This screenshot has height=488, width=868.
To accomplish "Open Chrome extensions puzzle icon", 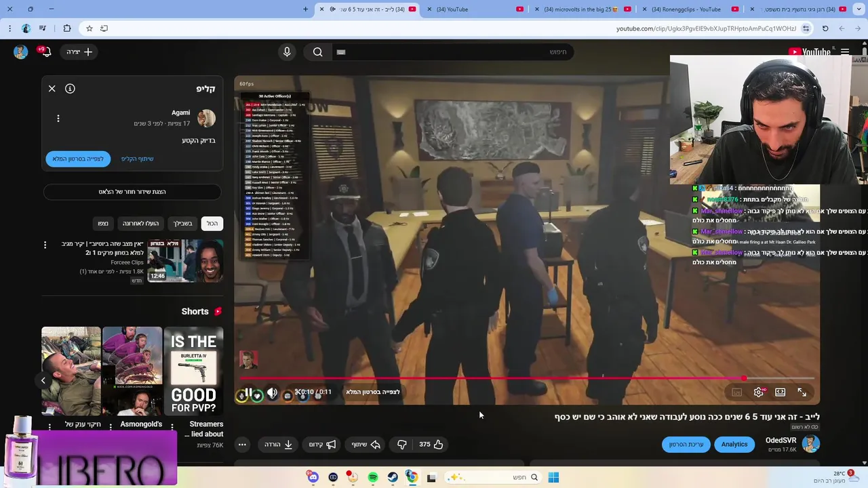I will click(66, 28).
